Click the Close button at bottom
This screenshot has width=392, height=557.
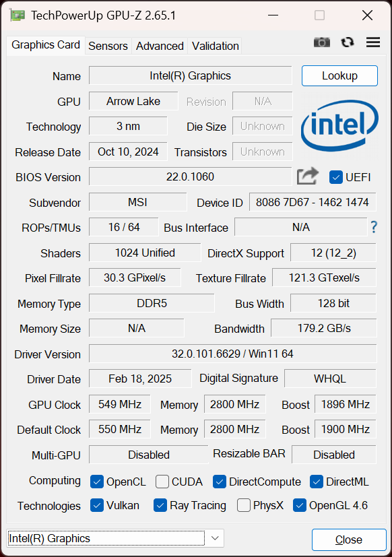349,539
